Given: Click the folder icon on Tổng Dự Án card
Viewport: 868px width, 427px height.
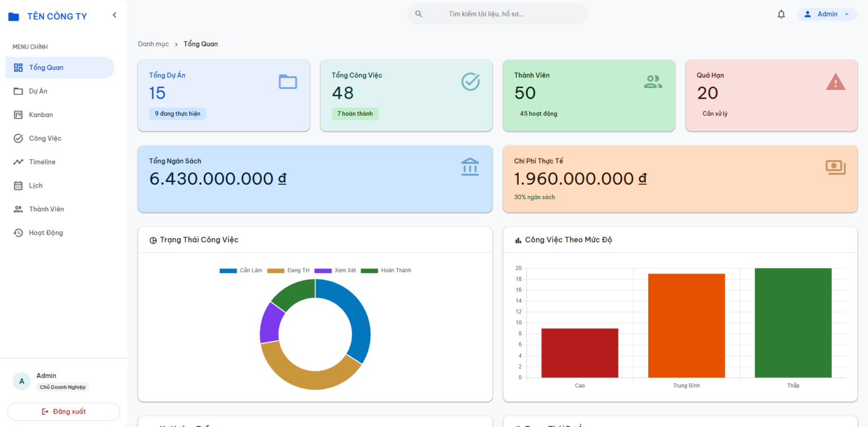Looking at the screenshot, I should 288,82.
